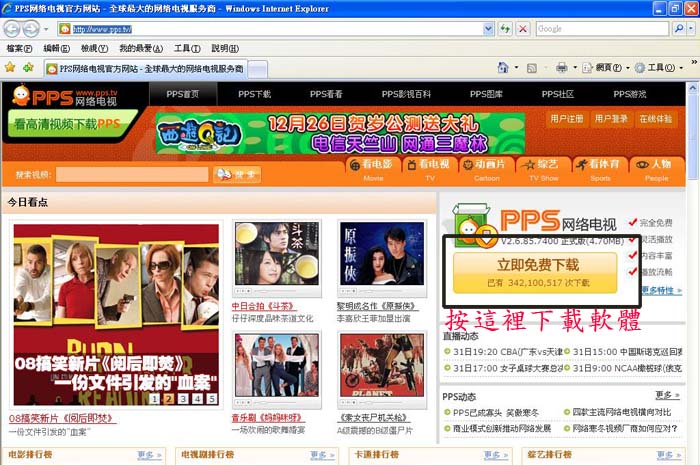
Task: Go to PPS看看 nav item
Action: [x=326, y=94]
